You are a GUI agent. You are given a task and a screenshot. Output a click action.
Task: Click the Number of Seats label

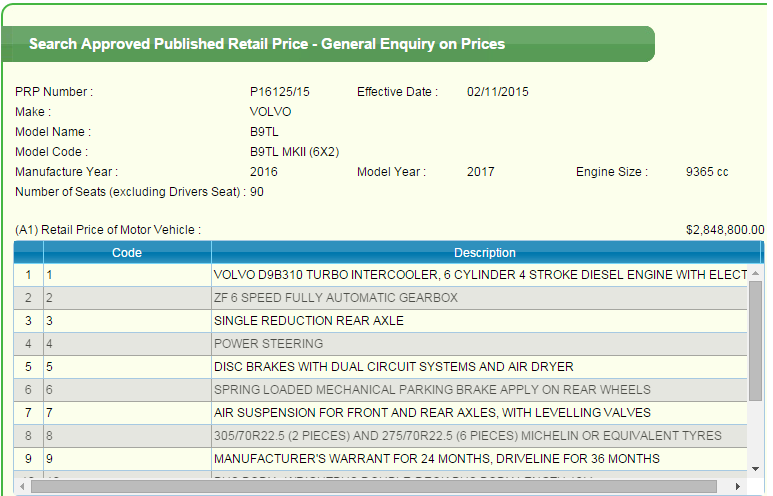coord(131,192)
